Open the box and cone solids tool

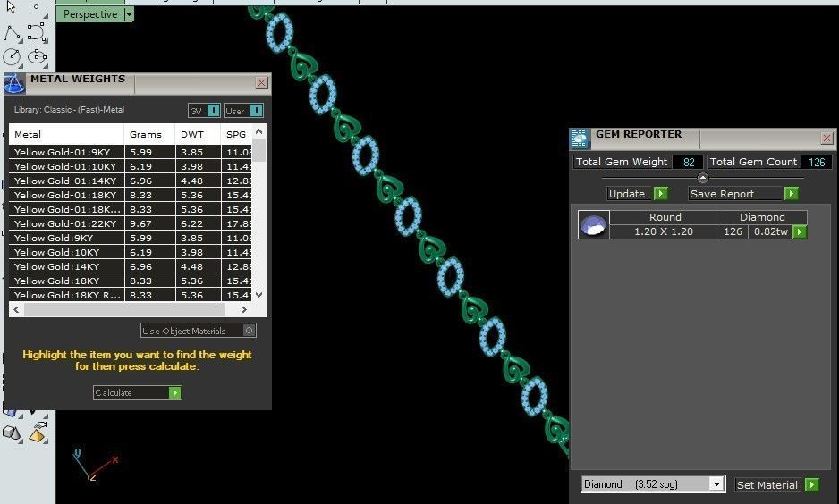click(12, 432)
